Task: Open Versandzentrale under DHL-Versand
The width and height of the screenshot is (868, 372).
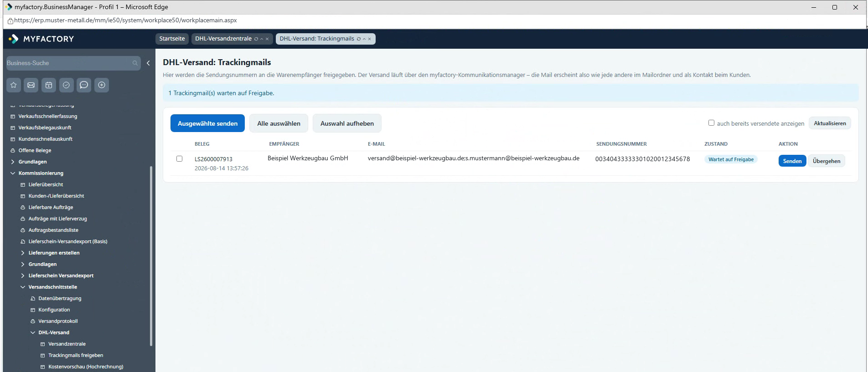Action: pos(67,344)
